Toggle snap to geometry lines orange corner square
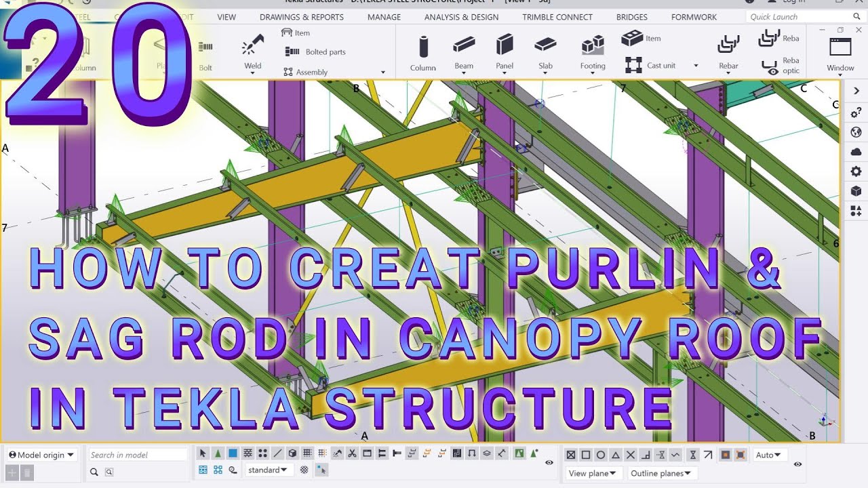The width and height of the screenshot is (868, 488). [741, 455]
